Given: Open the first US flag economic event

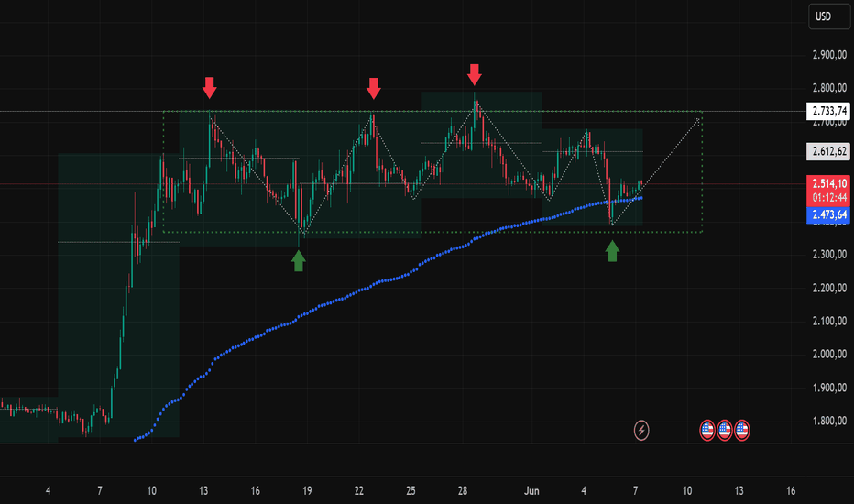Looking at the screenshot, I should (707, 431).
